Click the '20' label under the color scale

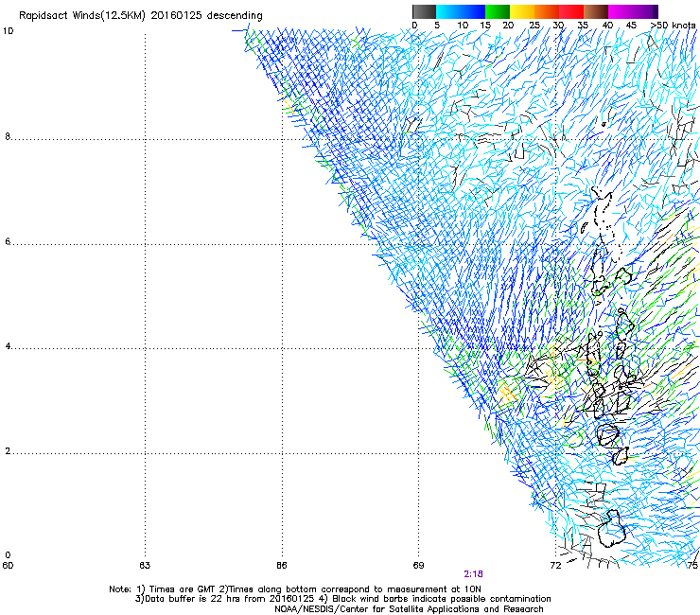[508, 26]
